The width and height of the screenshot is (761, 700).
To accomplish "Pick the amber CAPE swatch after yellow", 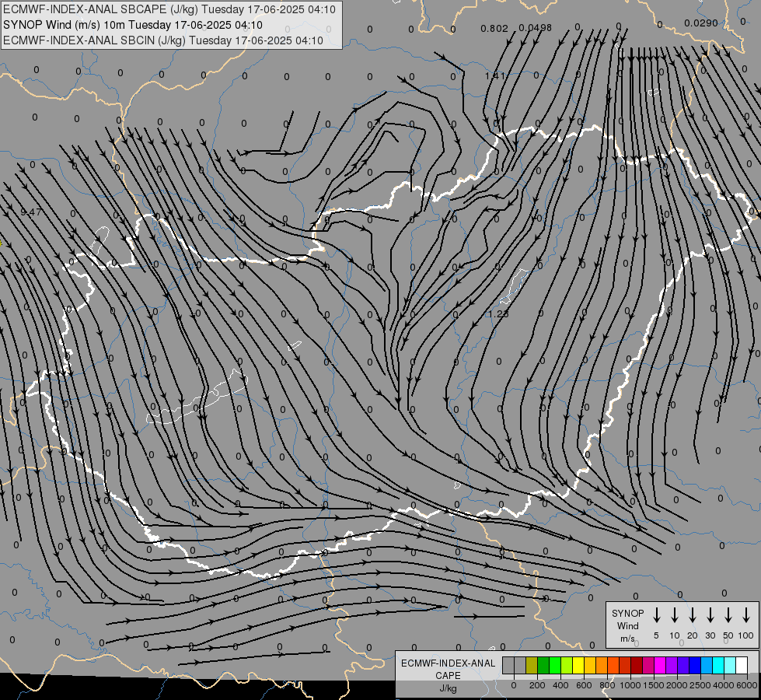I will [x=590, y=665].
